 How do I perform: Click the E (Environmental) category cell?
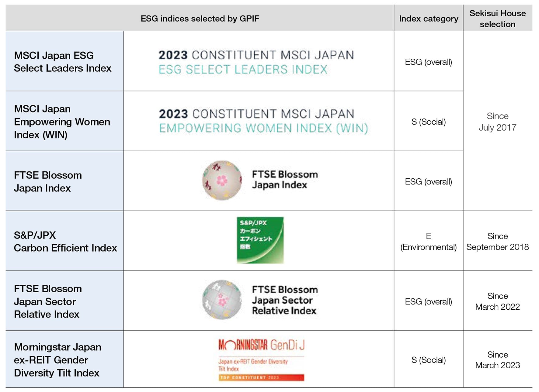pyautogui.click(x=429, y=242)
